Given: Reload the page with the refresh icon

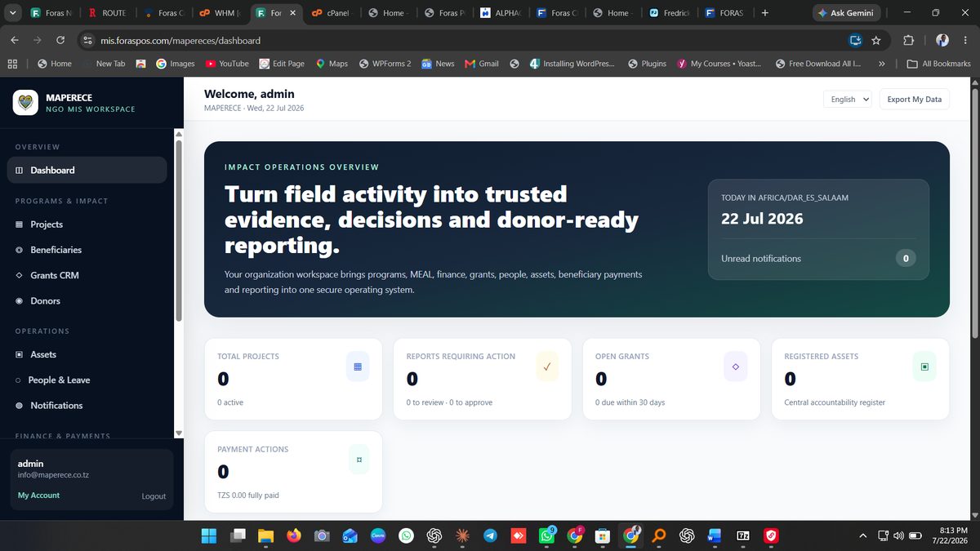Looking at the screenshot, I should [60, 40].
